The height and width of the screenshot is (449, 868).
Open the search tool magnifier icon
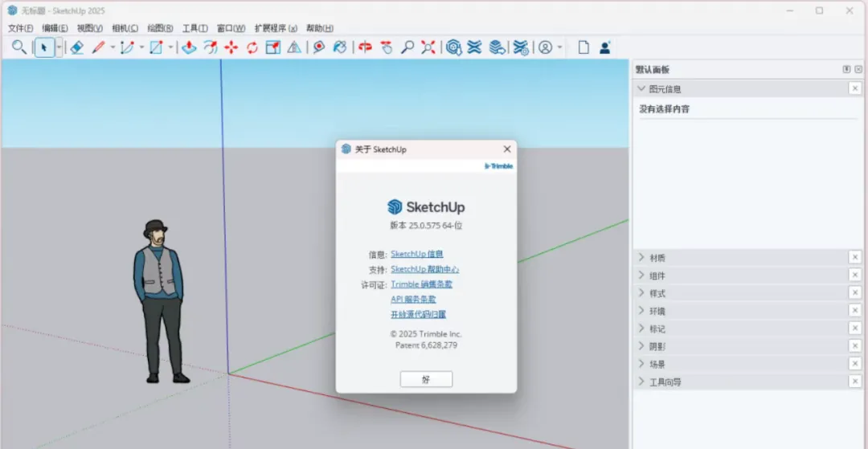click(x=18, y=47)
